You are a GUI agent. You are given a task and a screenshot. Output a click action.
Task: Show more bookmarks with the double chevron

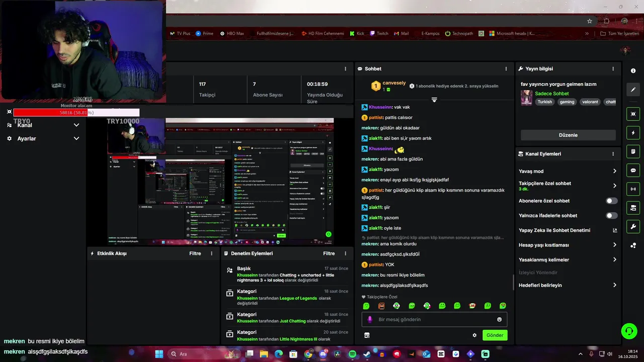click(587, 34)
